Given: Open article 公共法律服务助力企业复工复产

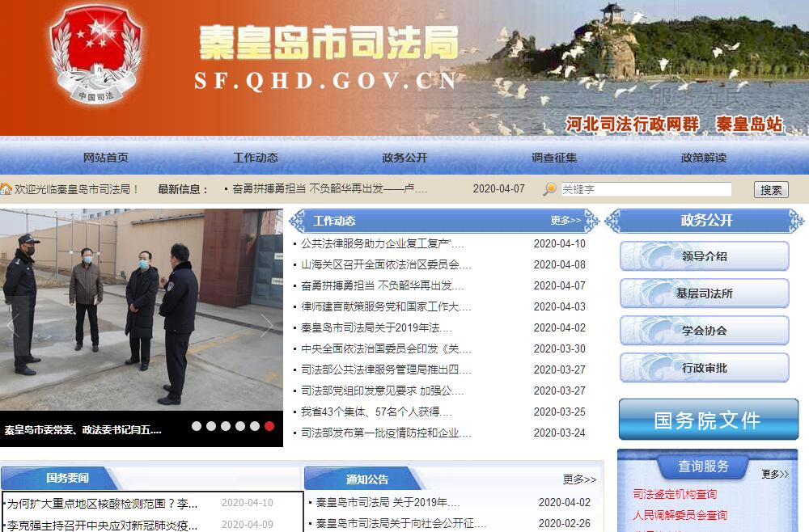Looking at the screenshot, I should (x=383, y=243).
